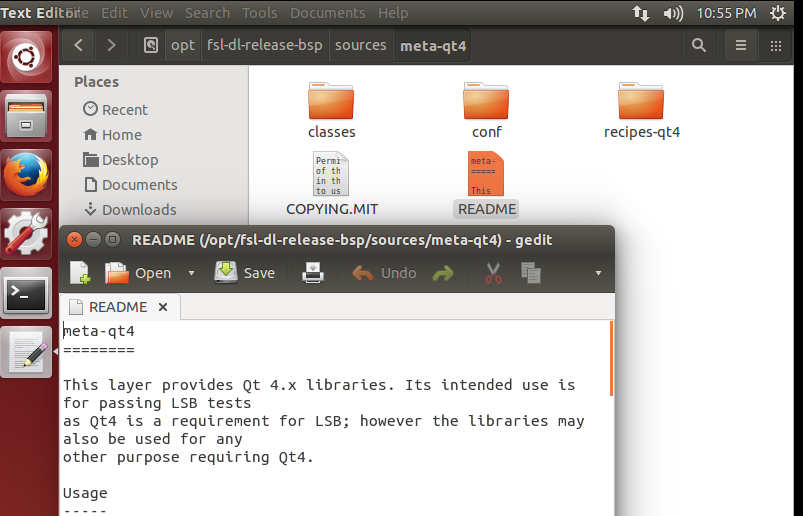
Task: Click the 'Usage' line in editor
Action: tap(85, 493)
